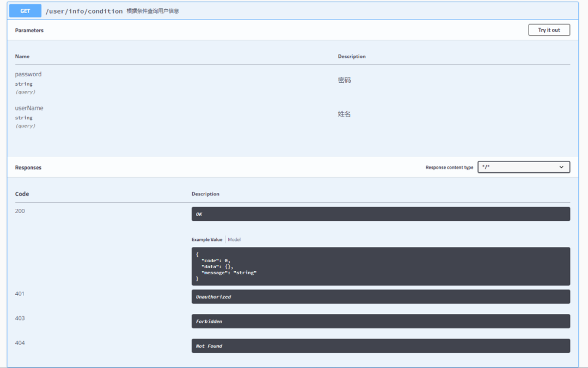Click the dropdown chevron next to */*
This screenshot has height=368, width=588.
point(561,167)
